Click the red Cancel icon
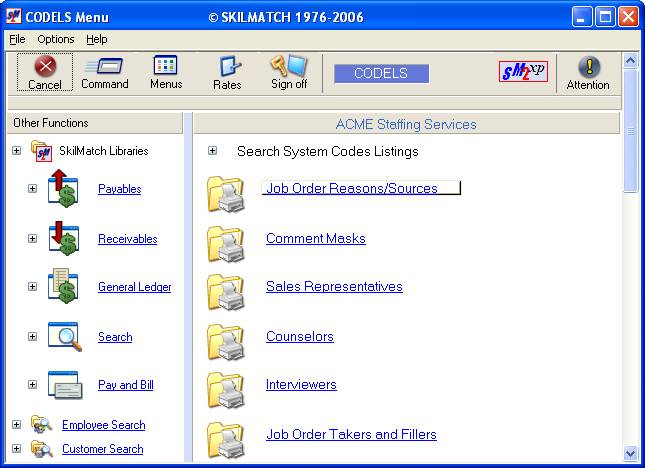The height and width of the screenshot is (468, 645). (45, 65)
